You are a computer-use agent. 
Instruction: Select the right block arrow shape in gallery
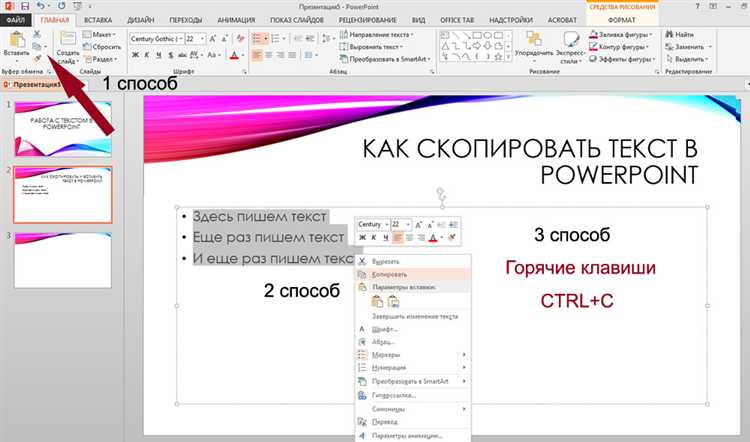coord(477,46)
